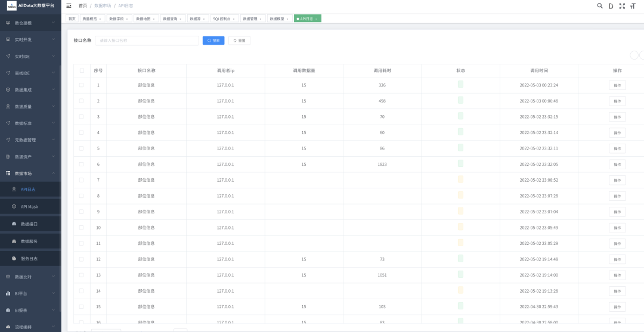
Task: Select all rows with header checkbox
Action: (x=82, y=70)
